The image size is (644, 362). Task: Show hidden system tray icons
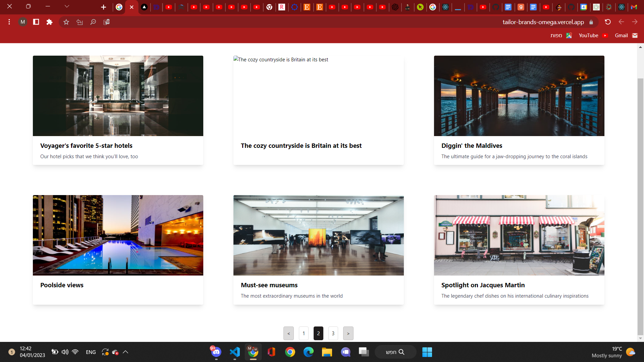click(125, 352)
